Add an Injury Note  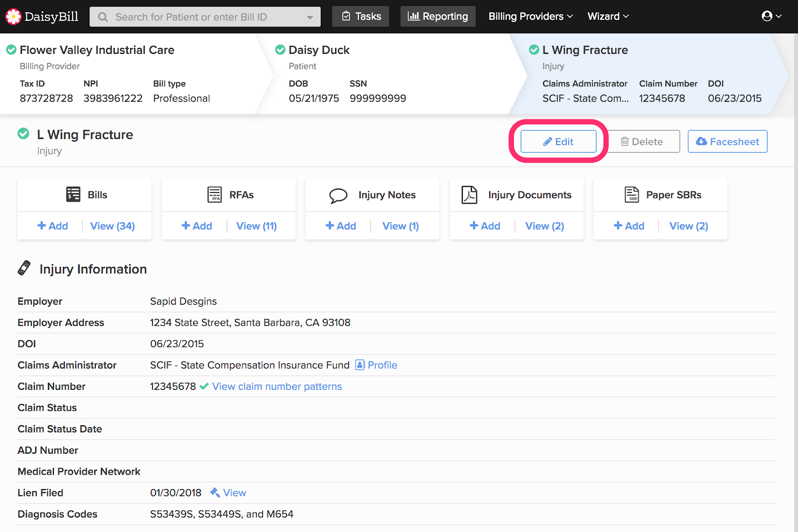tap(341, 226)
